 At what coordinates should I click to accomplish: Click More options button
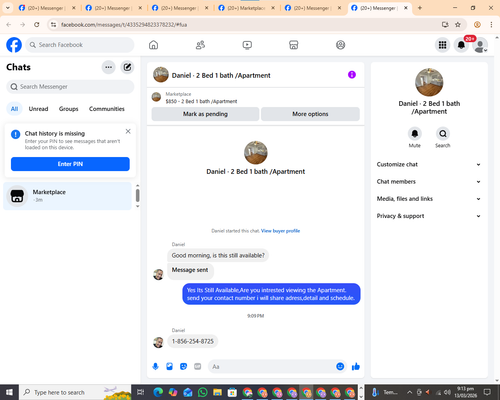tap(310, 114)
